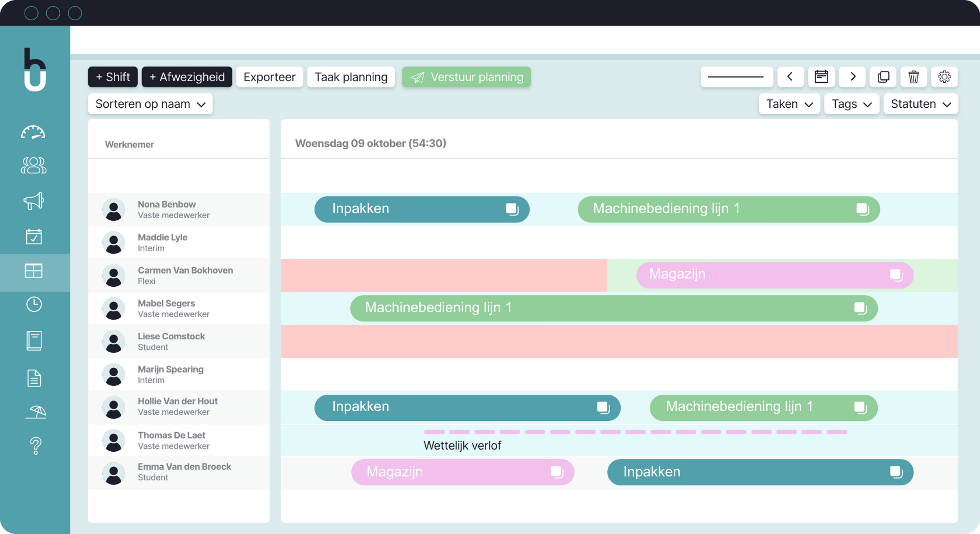
Task: Open the settings gear icon
Action: click(x=944, y=77)
